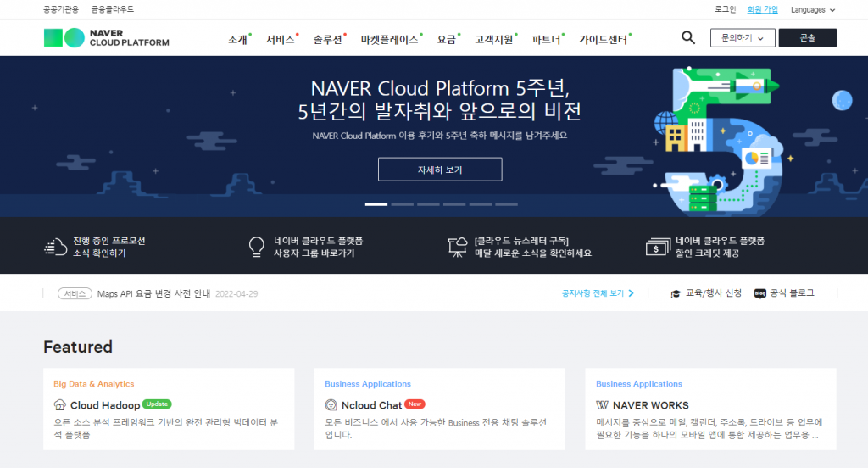Click the user group lightbulb icon
Image resolution: width=868 pixels, height=468 pixels.
[256, 247]
